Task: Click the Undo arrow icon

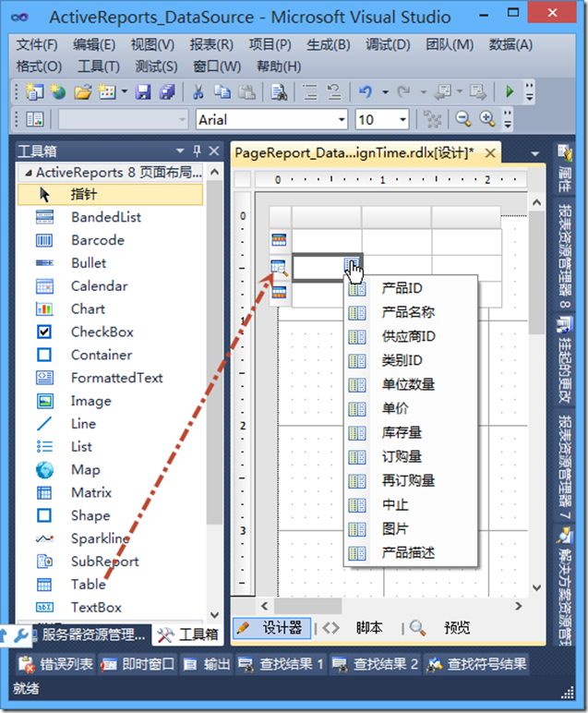Action: 366,92
